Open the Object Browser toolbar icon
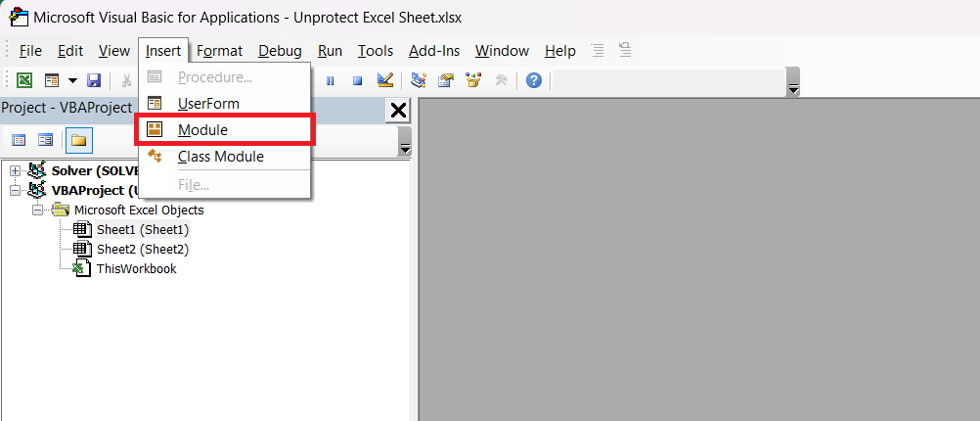This screenshot has height=421, width=980. pos(473,80)
